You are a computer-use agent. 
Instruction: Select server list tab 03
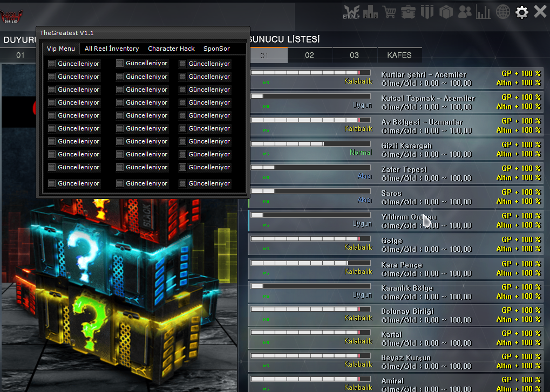pyautogui.click(x=354, y=56)
